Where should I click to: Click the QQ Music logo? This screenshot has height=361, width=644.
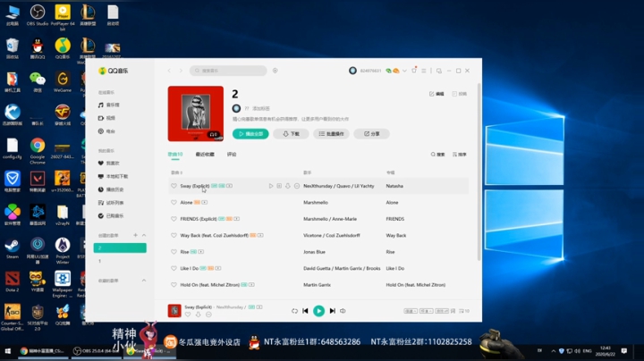tap(114, 71)
